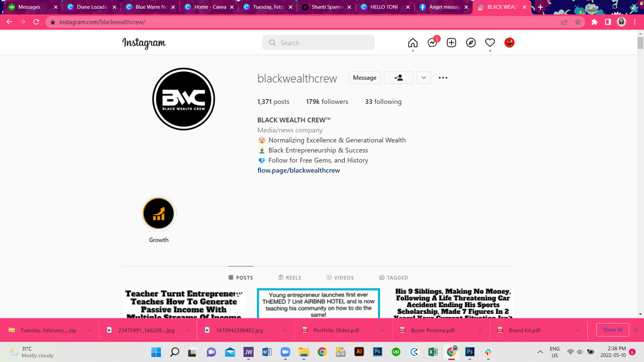Open Chrome three-dot menu

pos(635,22)
